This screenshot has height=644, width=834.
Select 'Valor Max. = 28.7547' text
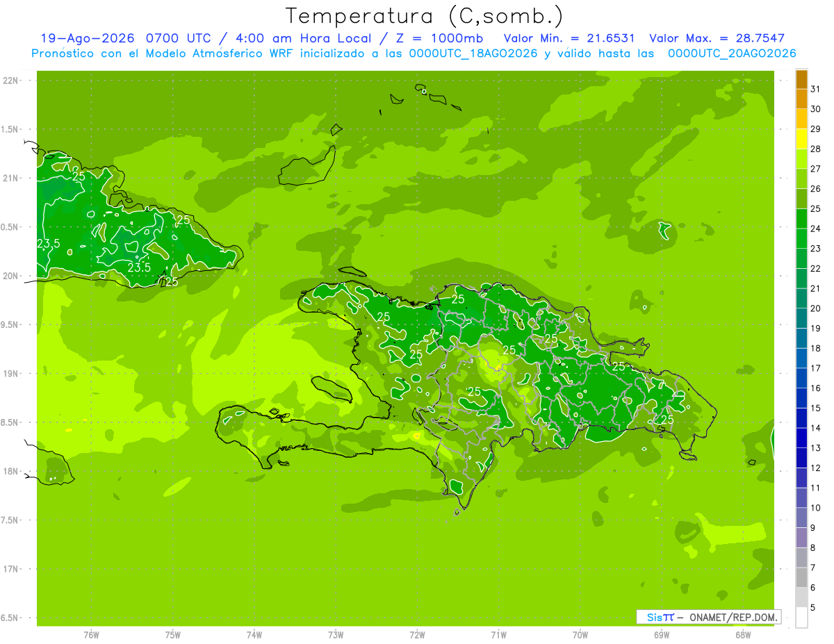pos(717,38)
